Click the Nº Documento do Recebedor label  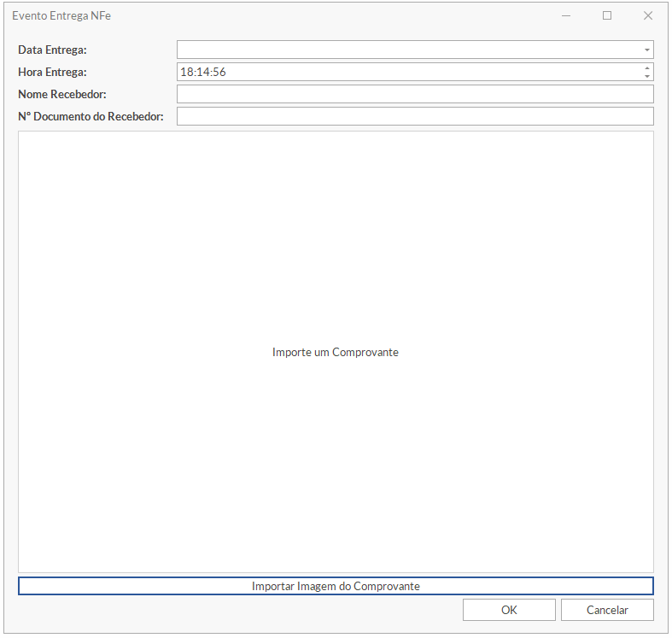pyautogui.click(x=90, y=116)
